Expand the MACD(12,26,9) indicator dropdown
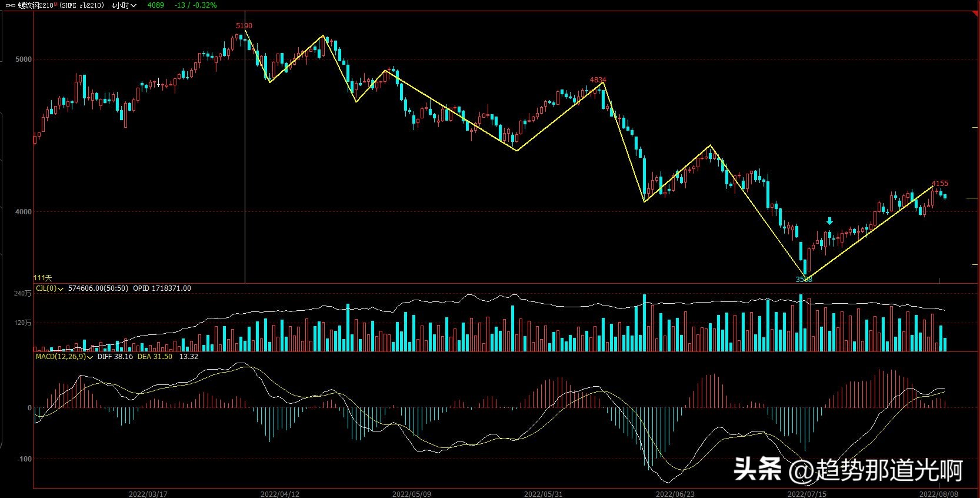Screen dimensions: 980x498 pyautogui.click(x=65, y=357)
